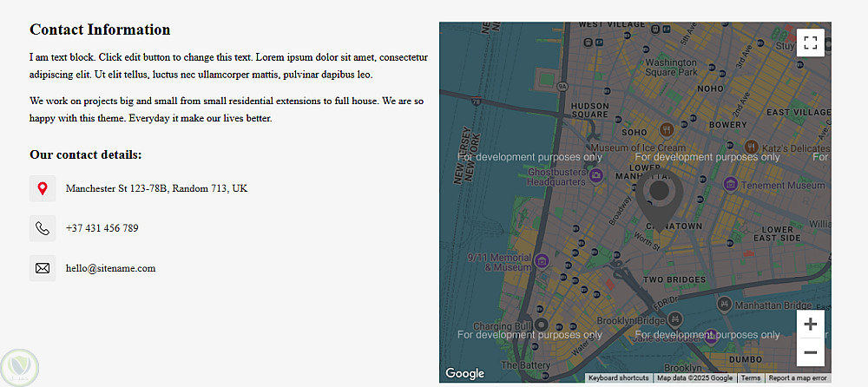The height and width of the screenshot is (387, 868).
Task: Open the Google logo link on map
Action: pos(464,374)
